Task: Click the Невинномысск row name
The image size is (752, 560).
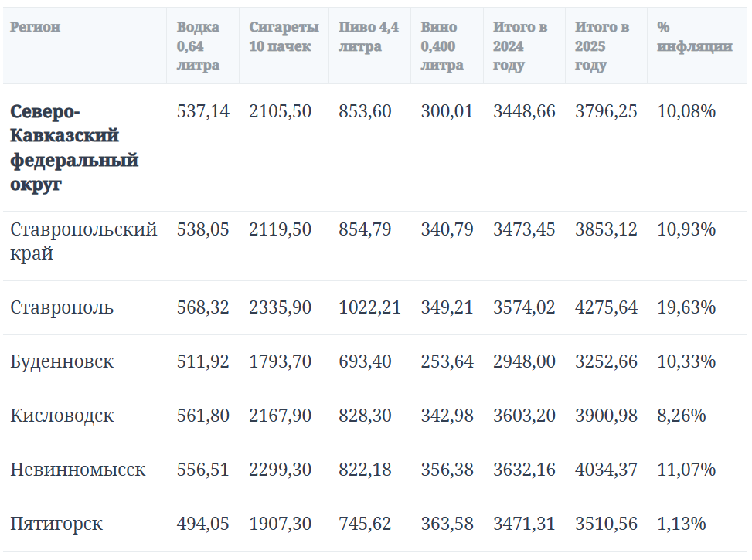Action: (77, 470)
